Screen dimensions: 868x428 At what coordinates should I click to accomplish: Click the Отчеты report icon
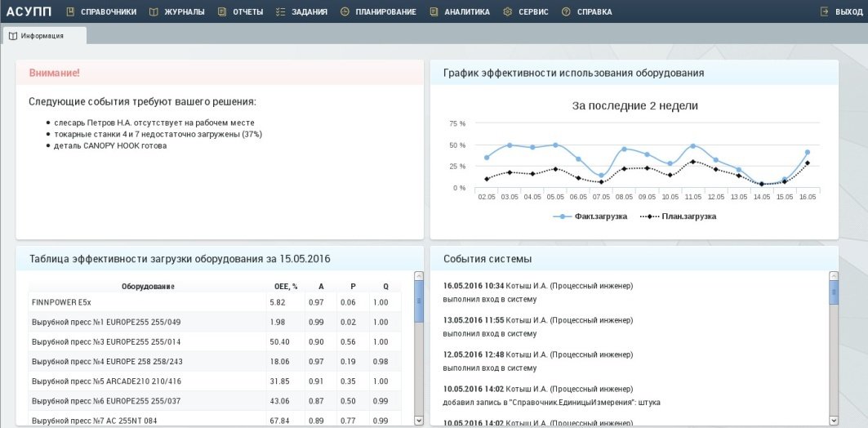click(222, 11)
